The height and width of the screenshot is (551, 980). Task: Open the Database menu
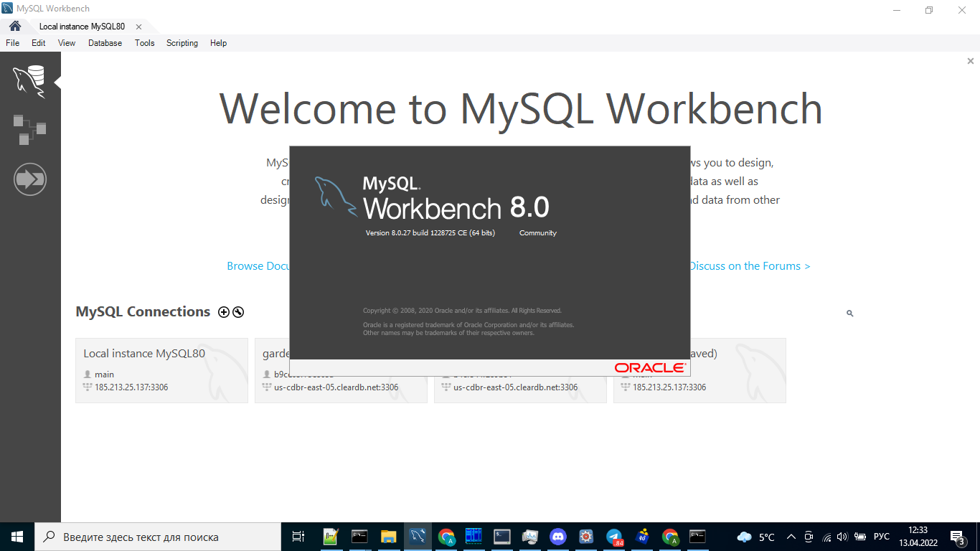click(x=105, y=43)
